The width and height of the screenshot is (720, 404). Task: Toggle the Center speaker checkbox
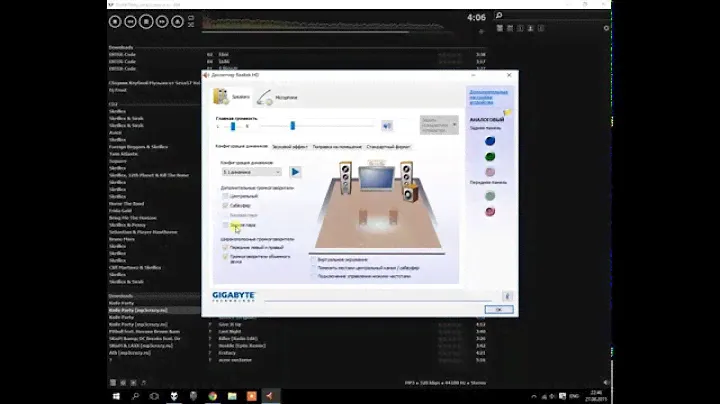click(225, 196)
